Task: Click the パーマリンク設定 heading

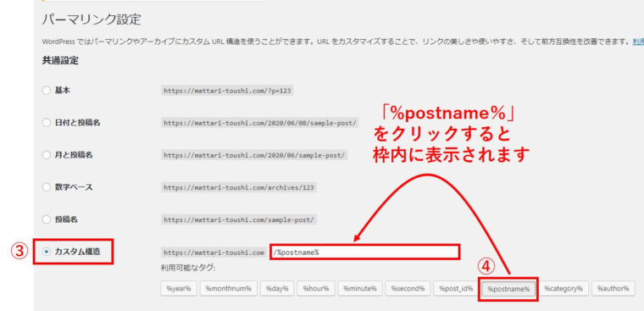Action: point(92,19)
